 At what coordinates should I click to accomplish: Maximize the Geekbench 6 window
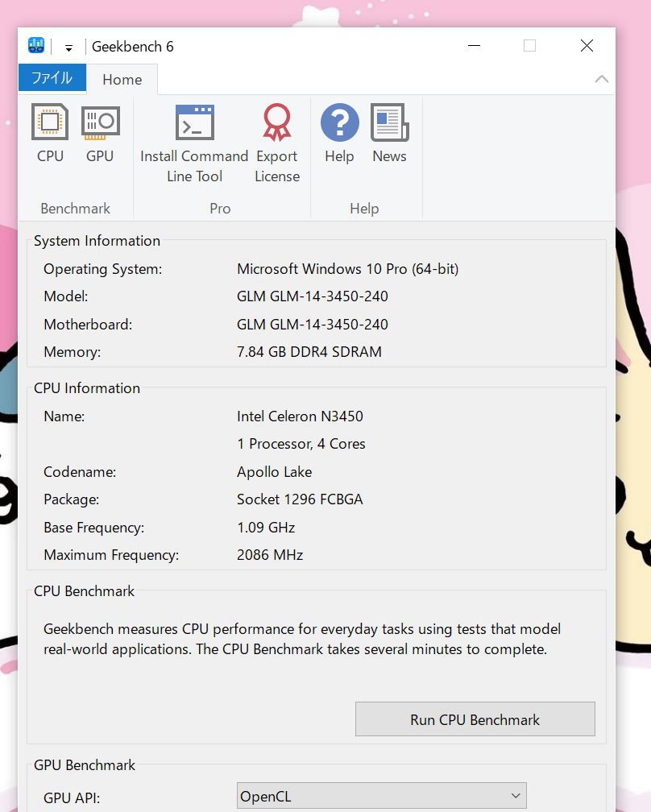pyautogui.click(x=529, y=46)
